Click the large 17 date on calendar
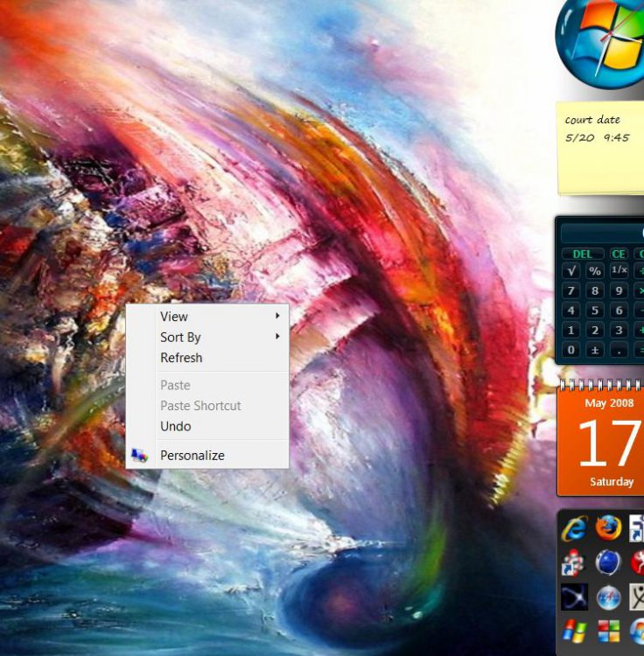The height and width of the screenshot is (656, 644). click(x=610, y=443)
